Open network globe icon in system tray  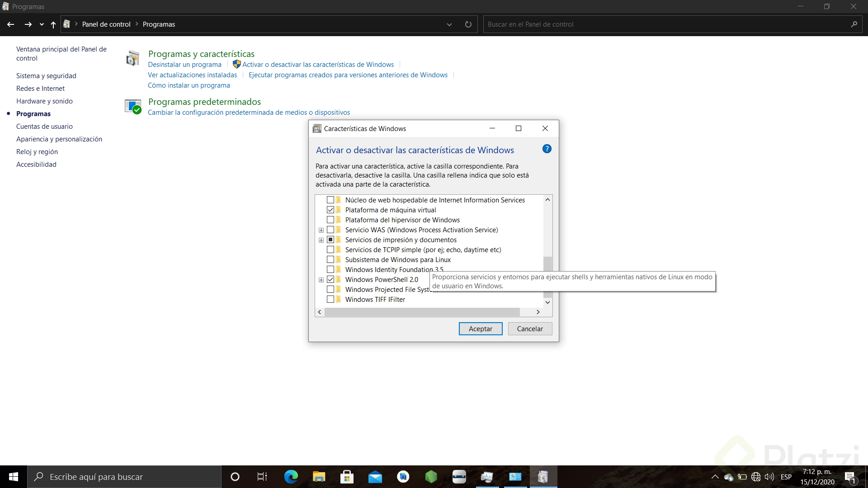755,477
